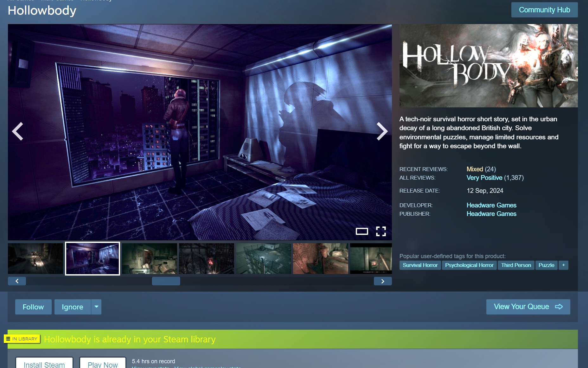Image resolution: width=588 pixels, height=368 pixels.
Task: Open the last thumbnail at the strip's right edge
Action: 371,258
